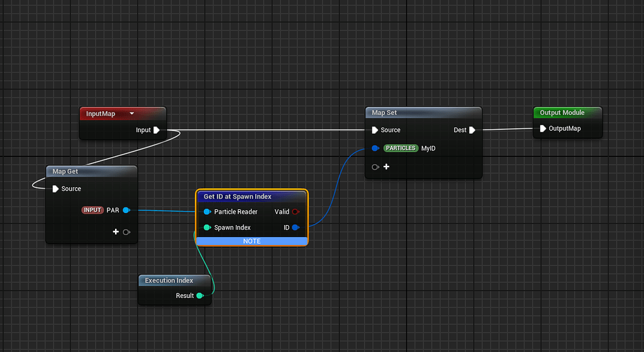Image resolution: width=644 pixels, height=352 pixels.
Task: Click the PAR output pin on Map Get
Action: coord(126,210)
